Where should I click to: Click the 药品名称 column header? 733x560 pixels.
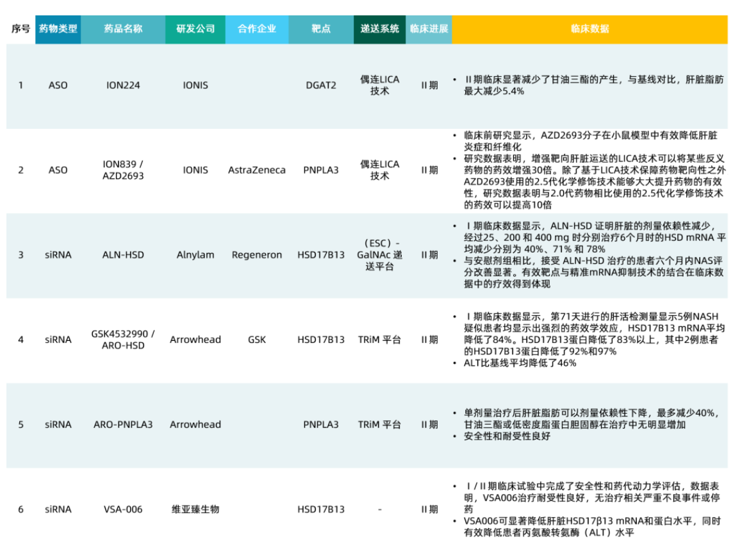coord(123,29)
